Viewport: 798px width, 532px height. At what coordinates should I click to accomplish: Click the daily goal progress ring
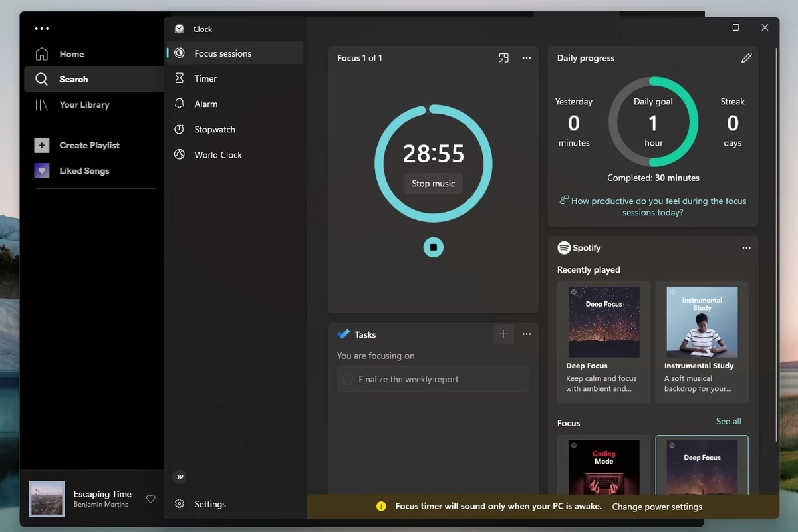pos(653,123)
